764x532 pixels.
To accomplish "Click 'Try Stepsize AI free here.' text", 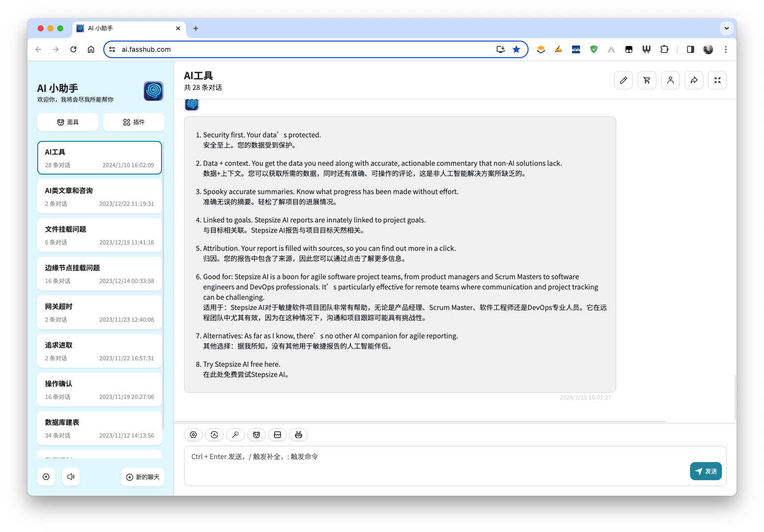I will click(x=242, y=364).
